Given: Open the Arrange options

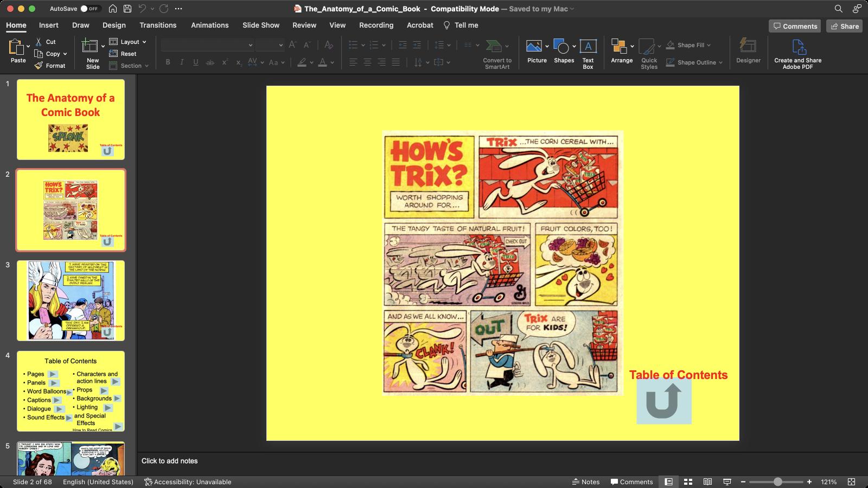Looking at the screenshot, I should point(622,52).
